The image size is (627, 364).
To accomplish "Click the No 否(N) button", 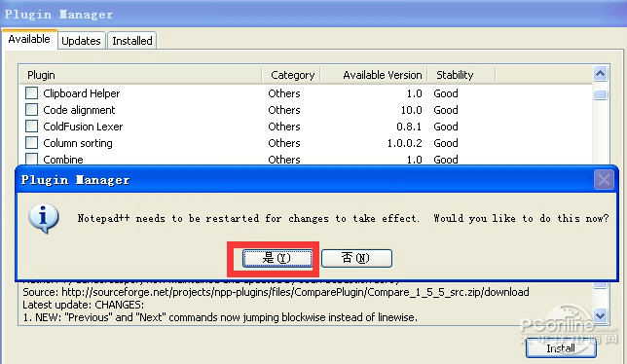I will coord(356,258).
